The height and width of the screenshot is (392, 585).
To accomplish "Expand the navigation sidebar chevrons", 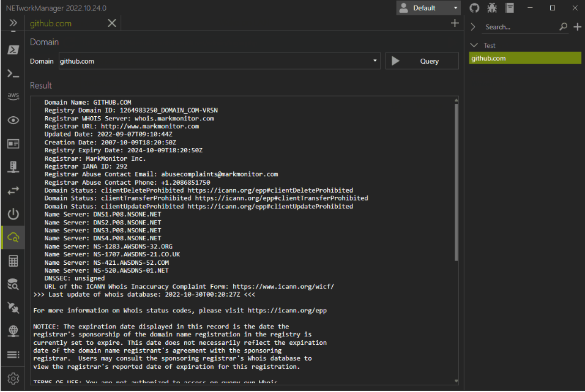I will point(13,23).
